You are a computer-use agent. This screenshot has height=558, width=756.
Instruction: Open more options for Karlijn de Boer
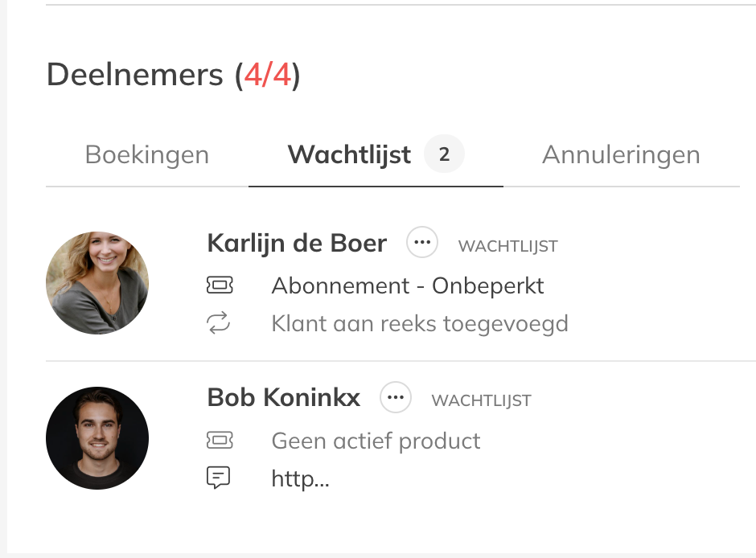pos(422,242)
